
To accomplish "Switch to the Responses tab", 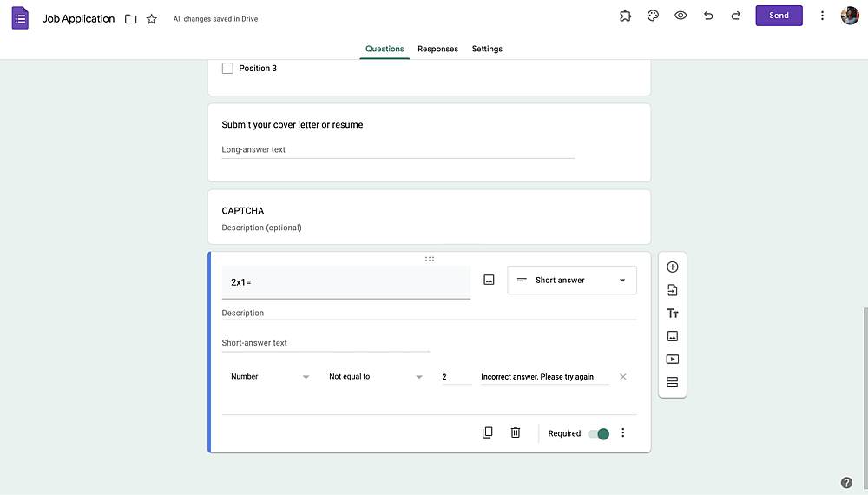I will pos(437,49).
